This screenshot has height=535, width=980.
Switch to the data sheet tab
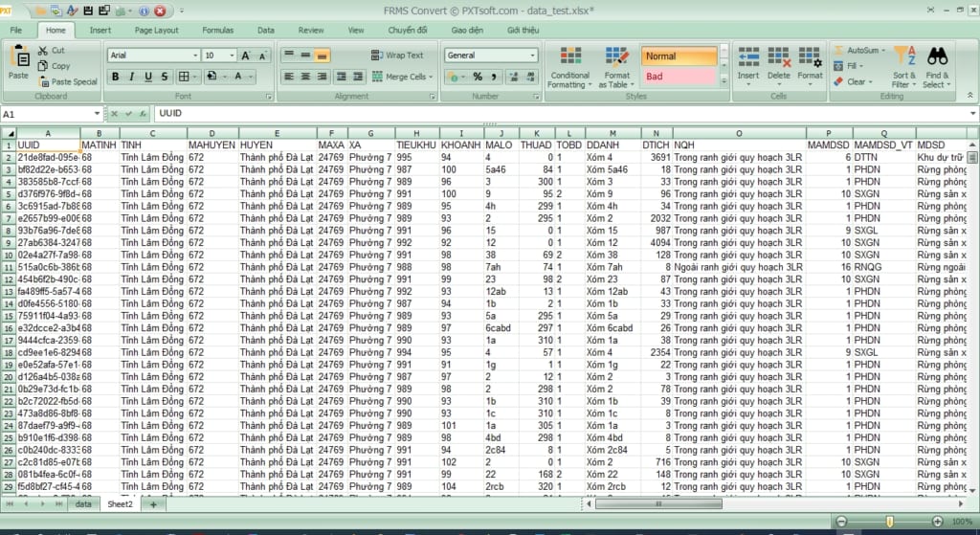pos(84,502)
